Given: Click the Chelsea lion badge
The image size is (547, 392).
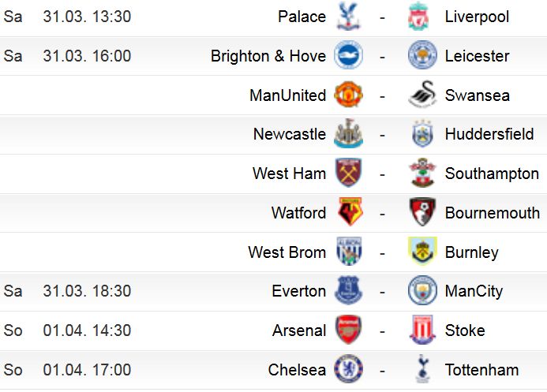Looking at the screenshot, I should coord(348,368).
